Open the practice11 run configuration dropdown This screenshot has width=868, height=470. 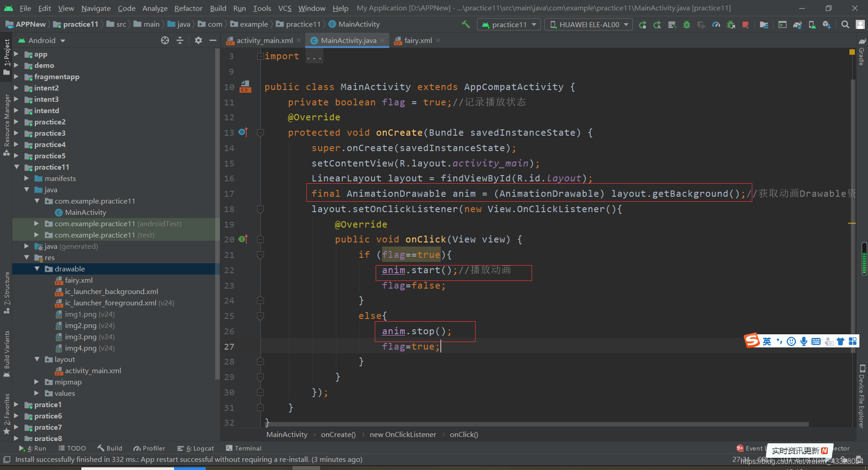[509, 24]
